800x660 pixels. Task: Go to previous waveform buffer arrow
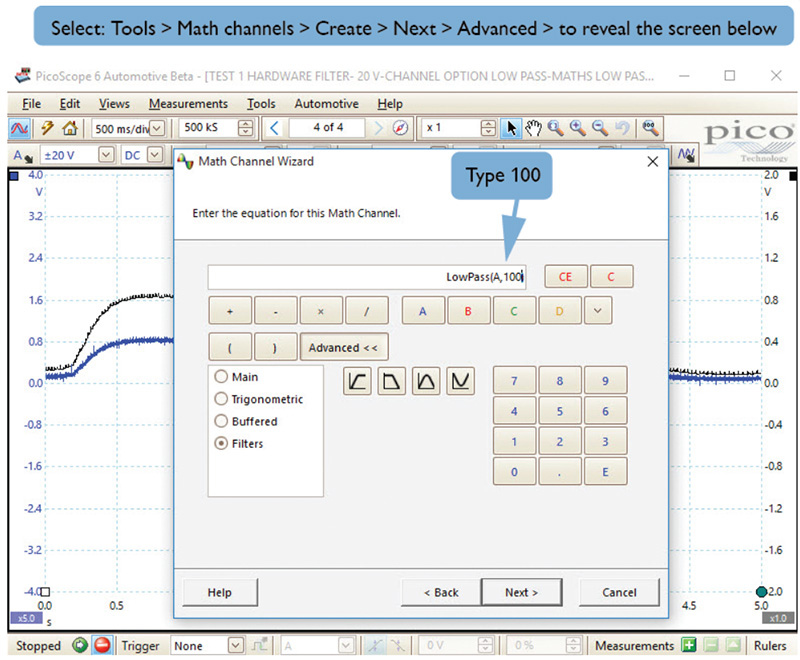pyautogui.click(x=274, y=128)
